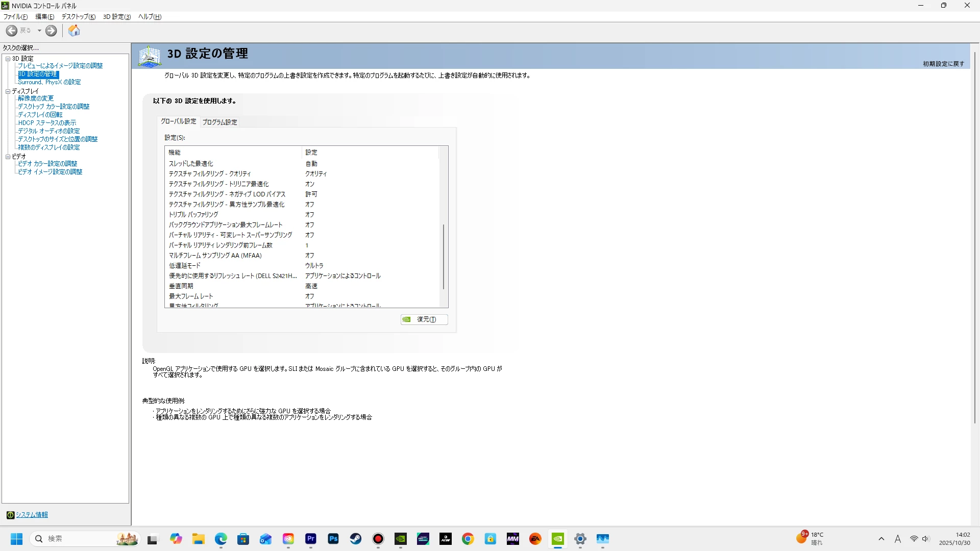Viewport: 980px width, 551px height.
Task: Click 初期設定に戻す link in header
Action: pos(943,64)
